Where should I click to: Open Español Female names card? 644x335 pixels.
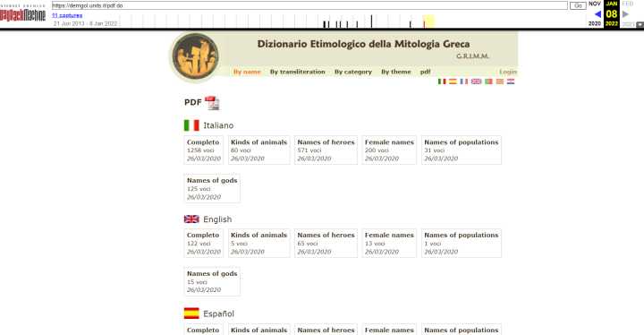tap(389, 330)
